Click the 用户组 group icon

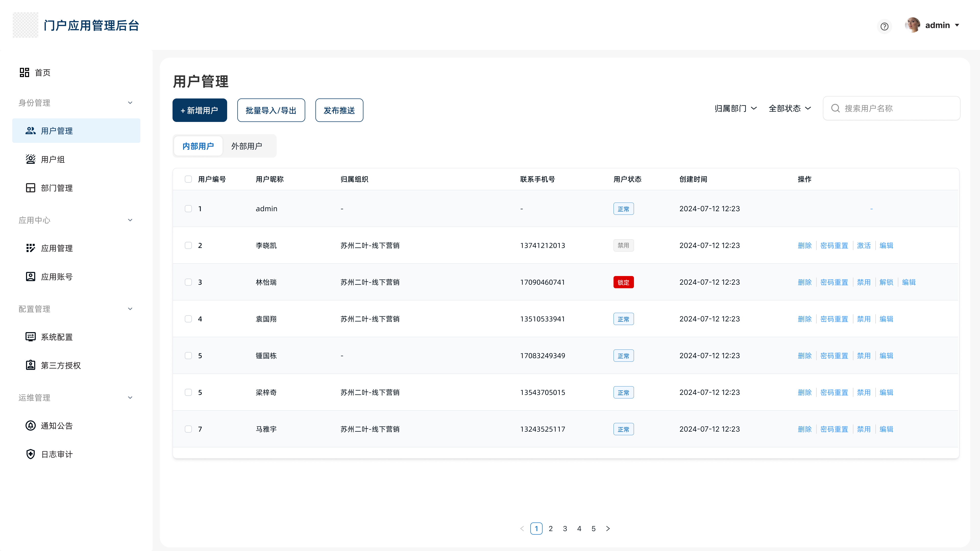coord(30,159)
